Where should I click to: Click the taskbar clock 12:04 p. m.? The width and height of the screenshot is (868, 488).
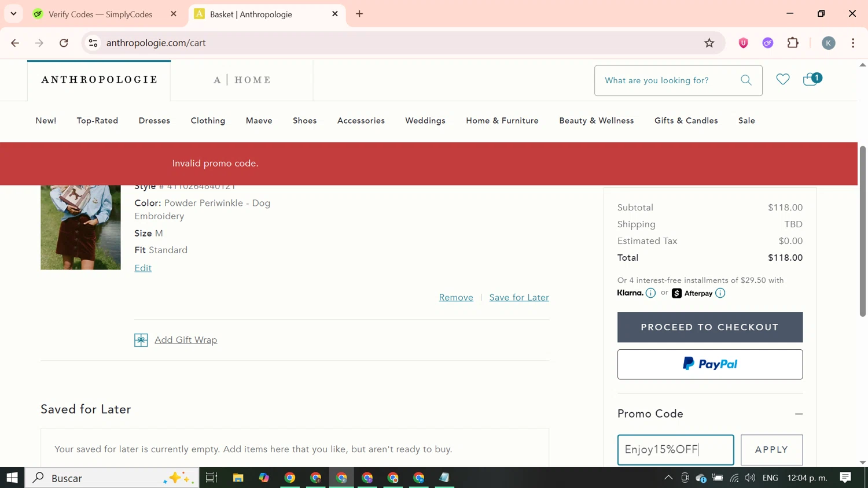pyautogui.click(x=807, y=478)
